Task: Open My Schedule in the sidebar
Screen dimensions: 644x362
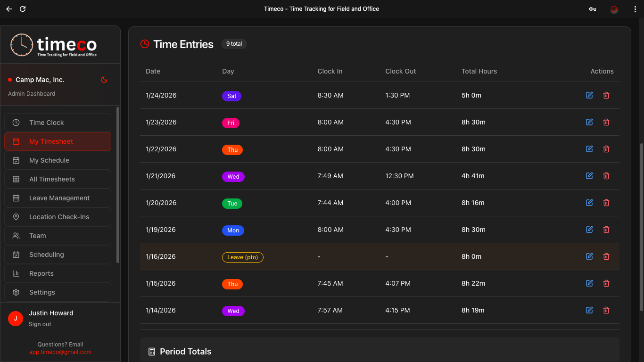Action: point(58,160)
